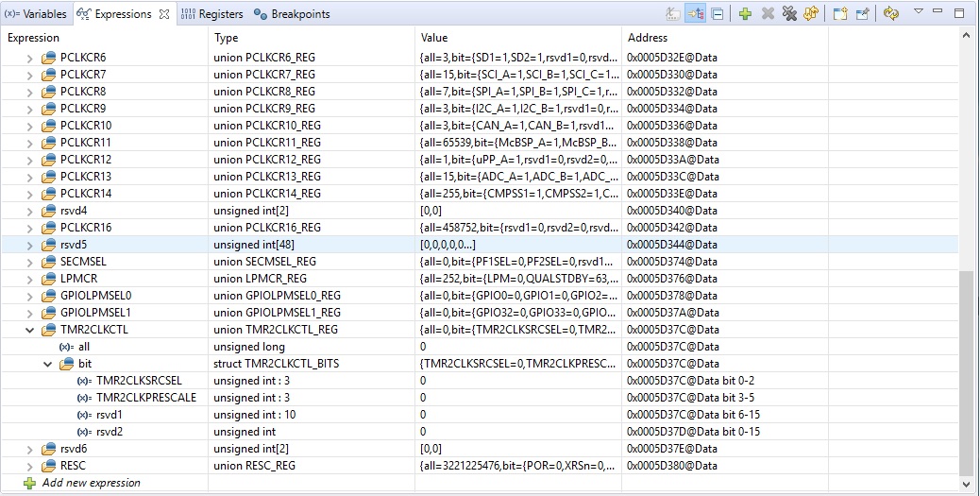
Task: Click the Address column header
Action: click(x=725, y=38)
